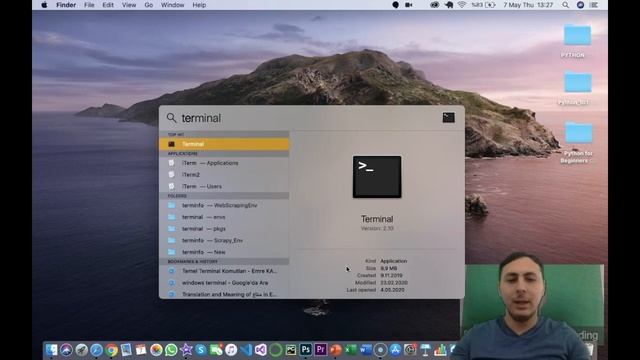The image size is (640, 360).
Task: Open the Edit menu
Action: tap(108, 5)
